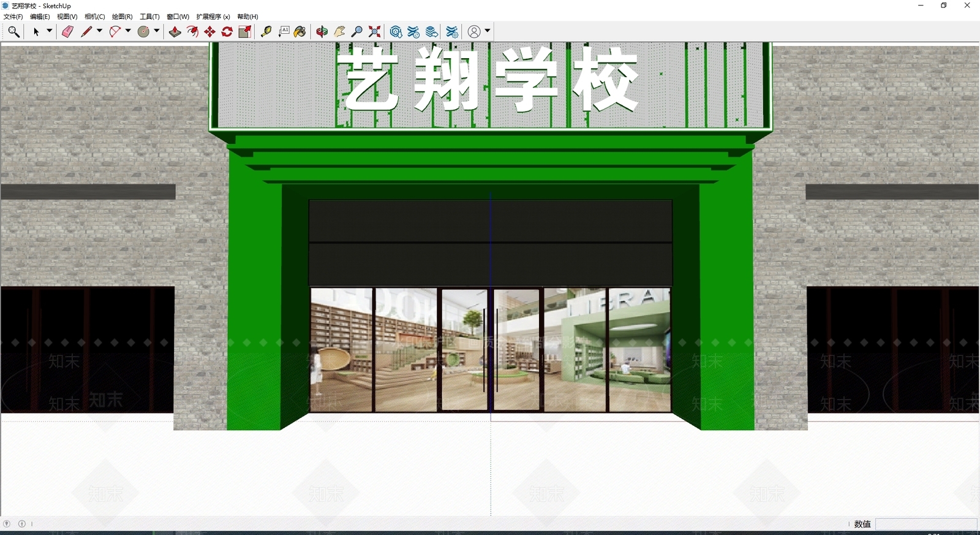Open the 扩展程序 (x) menu
Image resolution: width=980 pixels, height=535 pixels.
[213, 17]
